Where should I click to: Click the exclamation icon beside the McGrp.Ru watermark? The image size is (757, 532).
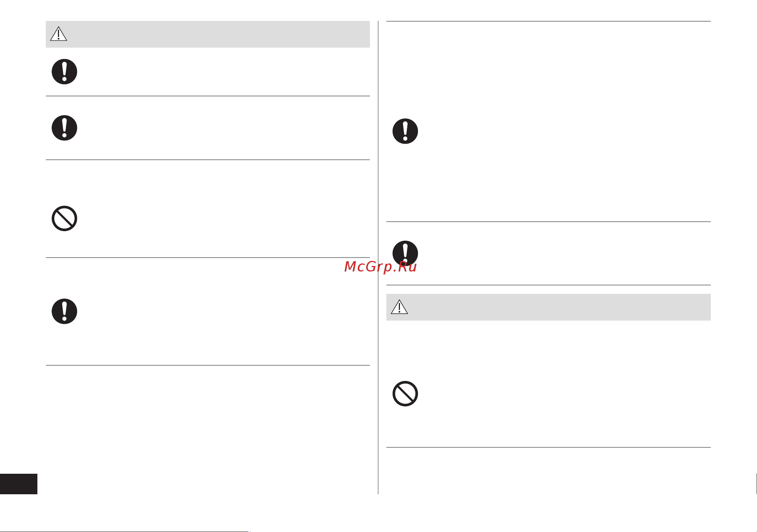405,253
